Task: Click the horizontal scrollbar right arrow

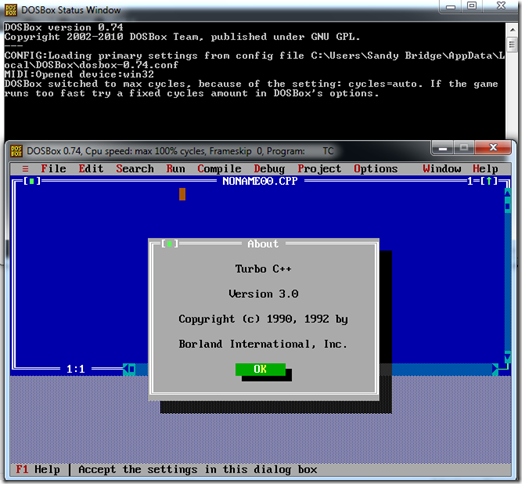Action: point(495,369)
